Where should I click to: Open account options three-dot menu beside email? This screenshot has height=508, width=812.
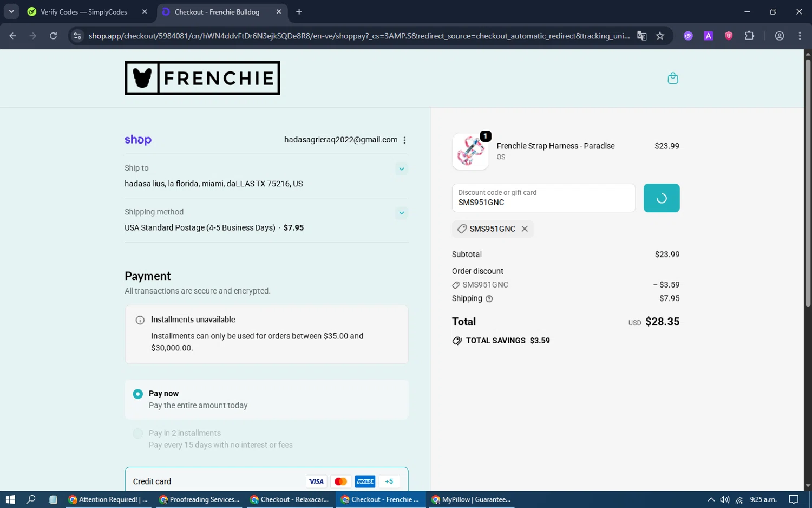[404, 140]
